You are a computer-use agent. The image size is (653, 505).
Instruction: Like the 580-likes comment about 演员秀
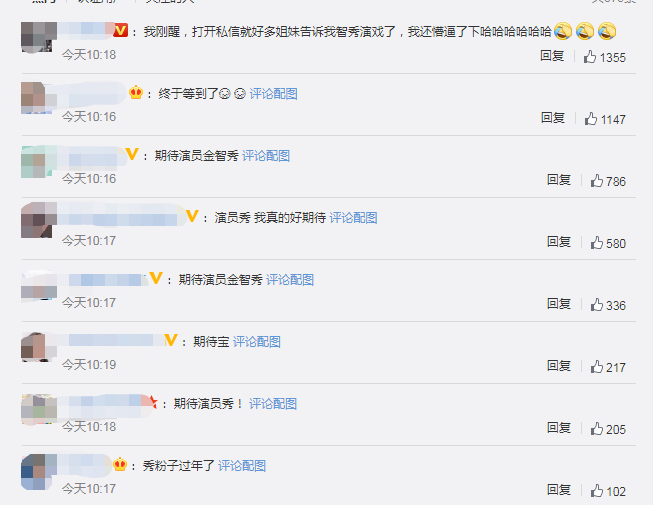[x=596, y=243]
